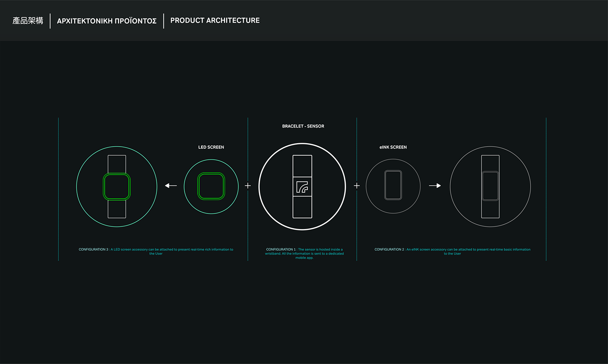Select the wristband with attached LED screen diagram
608x364 pixels.
pos(116,187)
